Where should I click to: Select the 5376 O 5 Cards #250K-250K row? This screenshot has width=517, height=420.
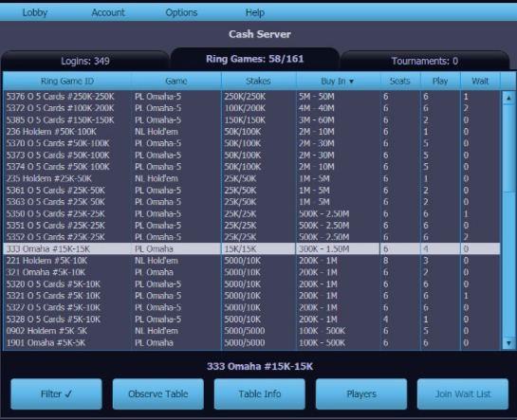pos(251,97)
